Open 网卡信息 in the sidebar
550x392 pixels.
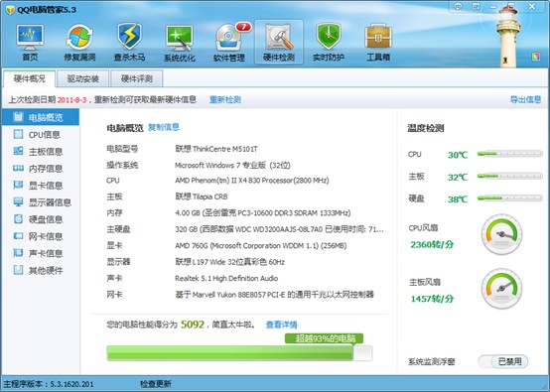41,236
